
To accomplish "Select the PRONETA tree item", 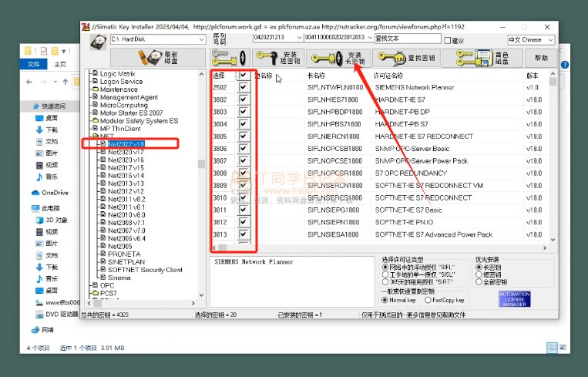I will (x=124, y=254).
